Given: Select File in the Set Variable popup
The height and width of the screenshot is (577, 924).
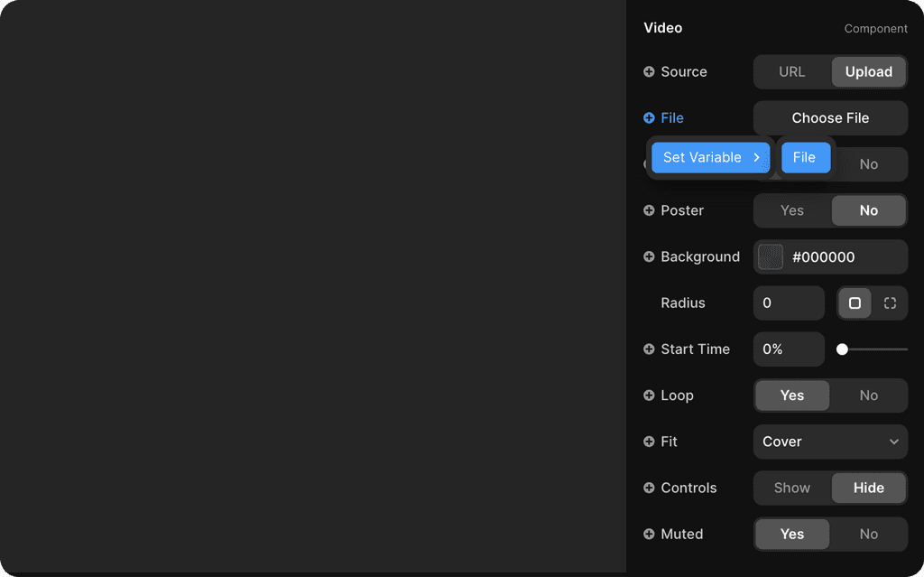Looking at the screenshot, I should pyautogui.click(x=806, y=156).
